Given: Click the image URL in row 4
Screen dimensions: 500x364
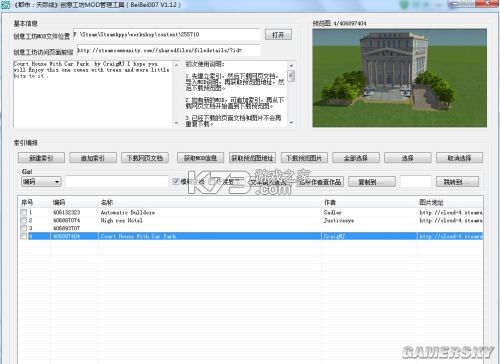Looking at the screenshot, I should pos(451,236).
